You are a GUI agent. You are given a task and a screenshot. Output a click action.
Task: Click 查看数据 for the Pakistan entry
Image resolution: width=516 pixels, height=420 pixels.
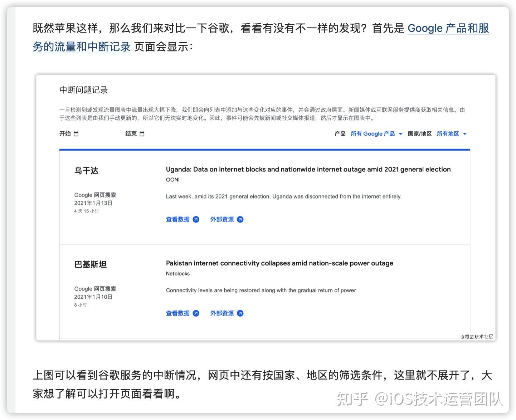click(178, 313)
